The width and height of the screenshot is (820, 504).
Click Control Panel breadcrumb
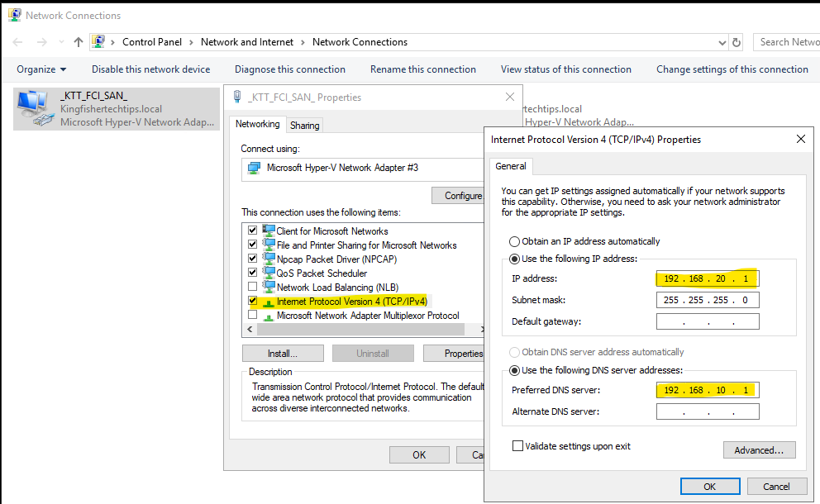click(x=151, y=42)
